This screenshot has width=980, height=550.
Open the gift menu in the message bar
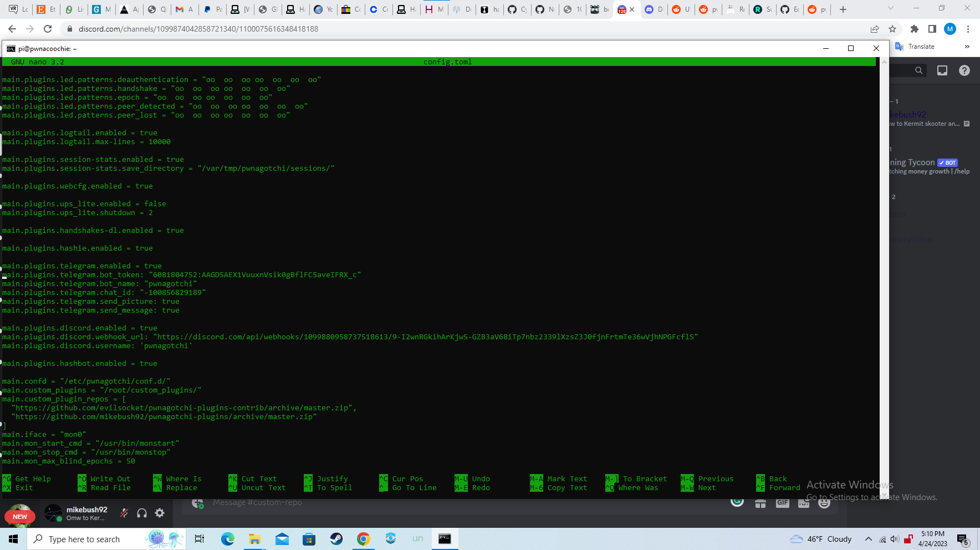click(760, 502)
